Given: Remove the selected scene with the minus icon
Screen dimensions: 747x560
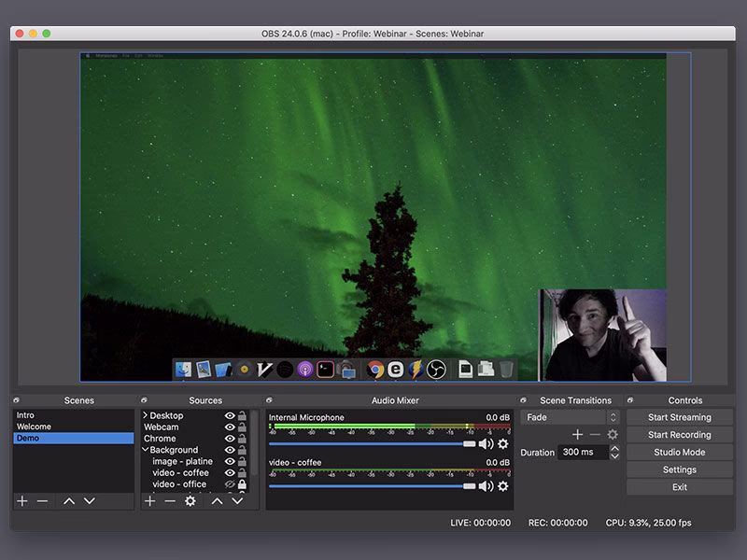Looking at the screenshot, I should [42, 501].
